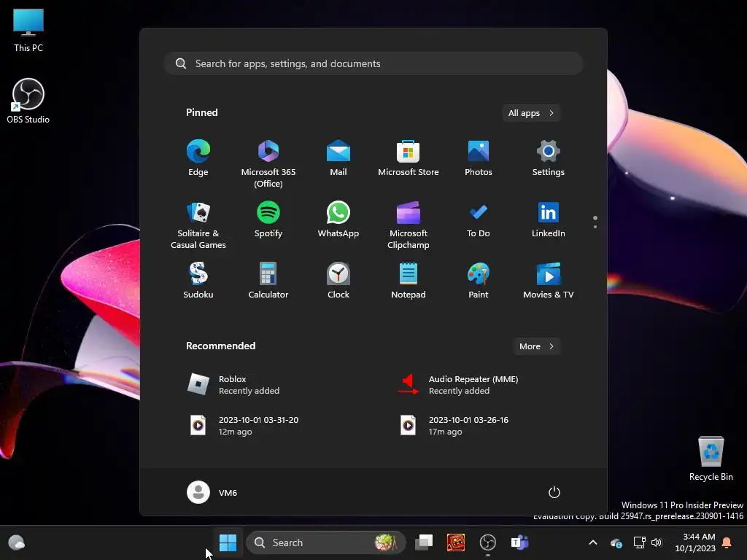Screen dimensions: 747x560
Task: Open Microsoft Store from pinned apps
Action: [409, 158]
